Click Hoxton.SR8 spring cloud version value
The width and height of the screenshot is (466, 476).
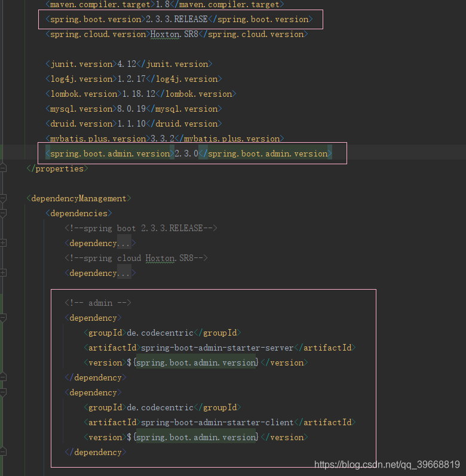click(174, 34)
